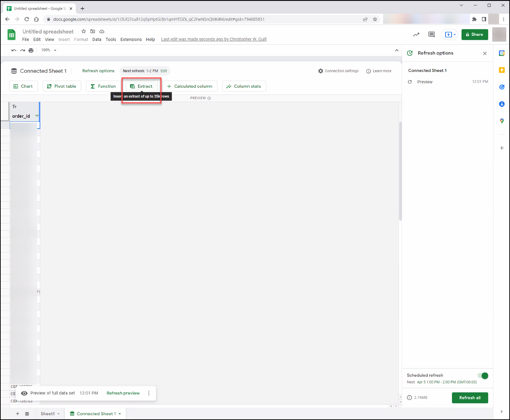Click the Refresh preview link
This screenshot has height=420, width=510.
tap(123, 393)
